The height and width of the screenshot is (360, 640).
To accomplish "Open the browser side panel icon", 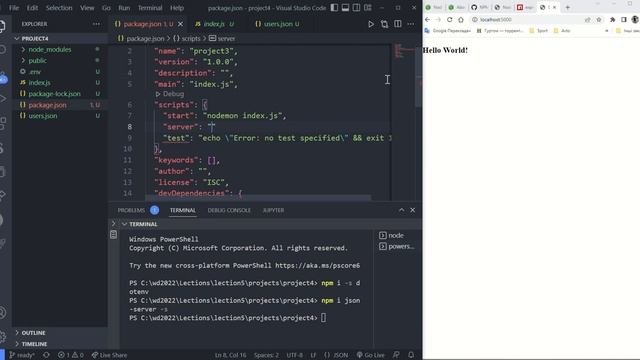I will (624, 20).
